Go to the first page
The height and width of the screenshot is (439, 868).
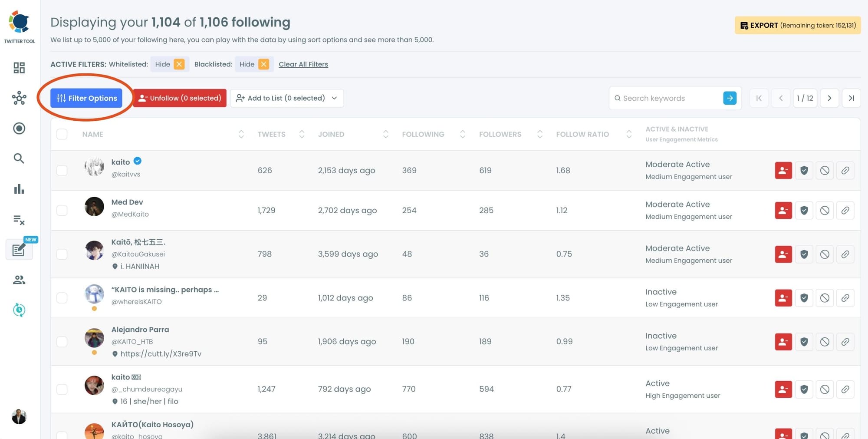point(759,98)
